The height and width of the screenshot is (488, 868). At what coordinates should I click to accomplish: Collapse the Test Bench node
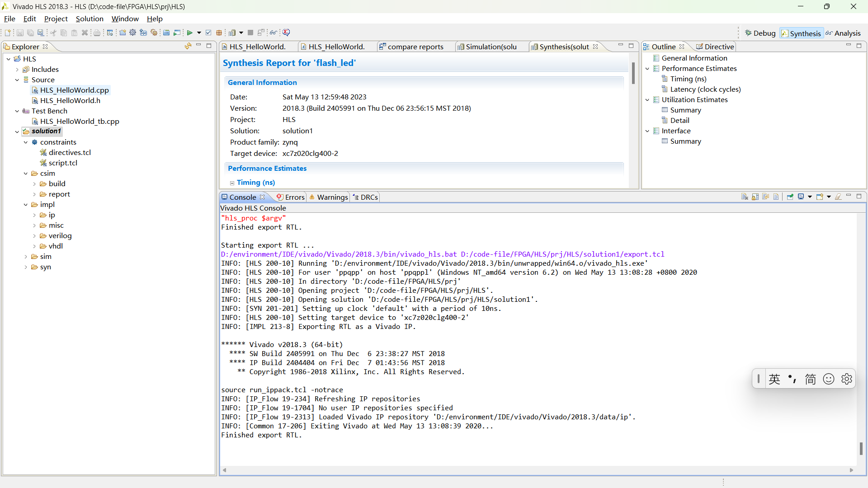[17, 111]
